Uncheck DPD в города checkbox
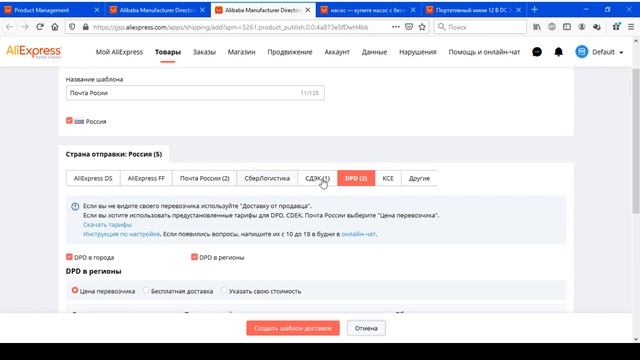640x360 pixels. click(69, 257)
